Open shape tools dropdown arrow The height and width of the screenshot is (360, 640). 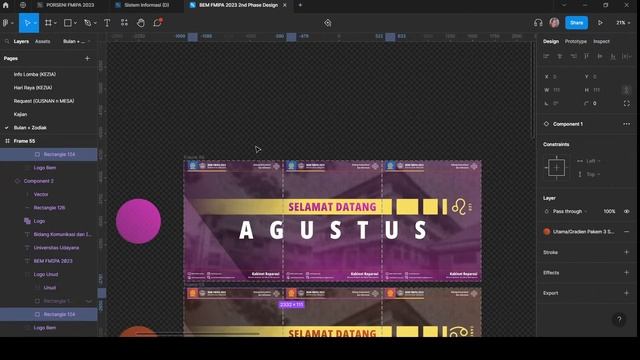coord(75,23)
